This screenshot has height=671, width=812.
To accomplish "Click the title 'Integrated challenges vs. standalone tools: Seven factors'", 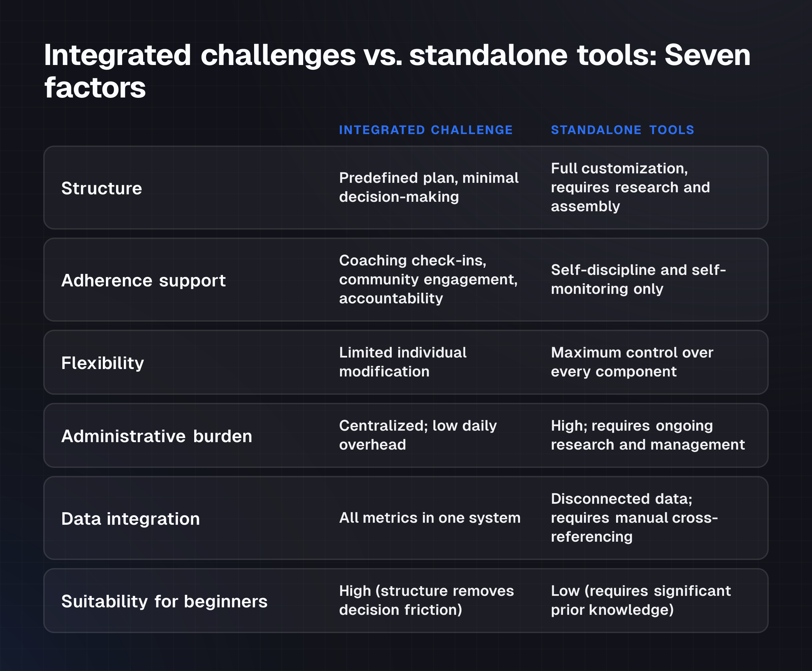I will 397,71.
